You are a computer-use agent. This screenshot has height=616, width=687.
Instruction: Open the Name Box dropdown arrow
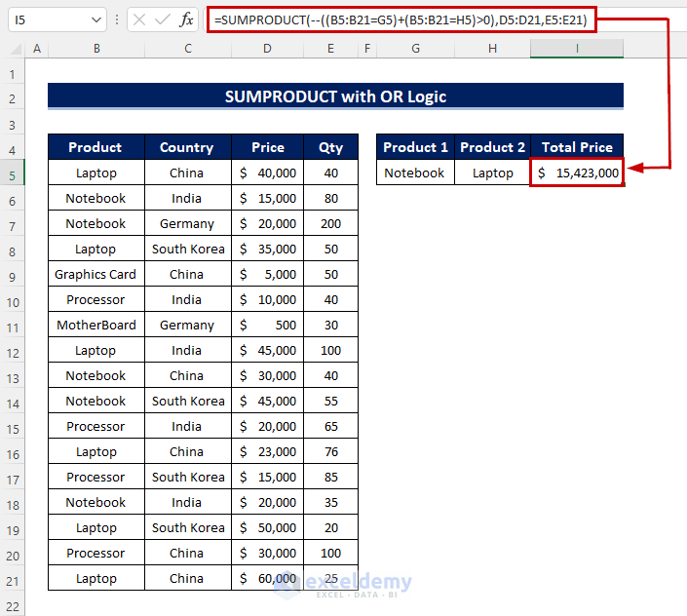95,19
